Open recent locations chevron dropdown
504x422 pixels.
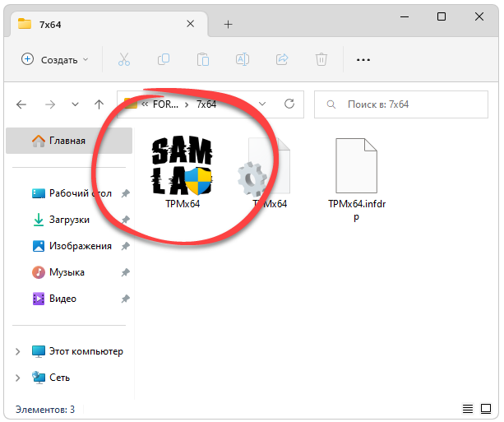(x=75, y=104)
